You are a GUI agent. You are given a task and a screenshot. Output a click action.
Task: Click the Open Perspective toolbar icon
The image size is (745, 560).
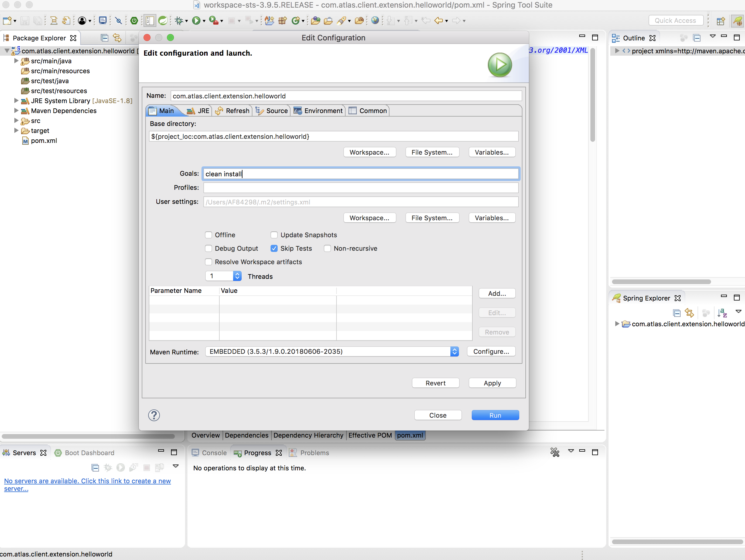pos(721,21)
